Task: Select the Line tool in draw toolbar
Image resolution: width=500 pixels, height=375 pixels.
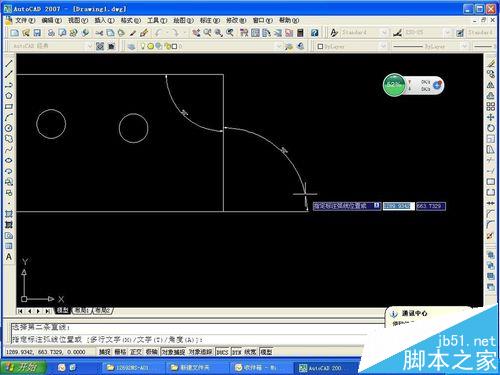Action: [9, 63]
